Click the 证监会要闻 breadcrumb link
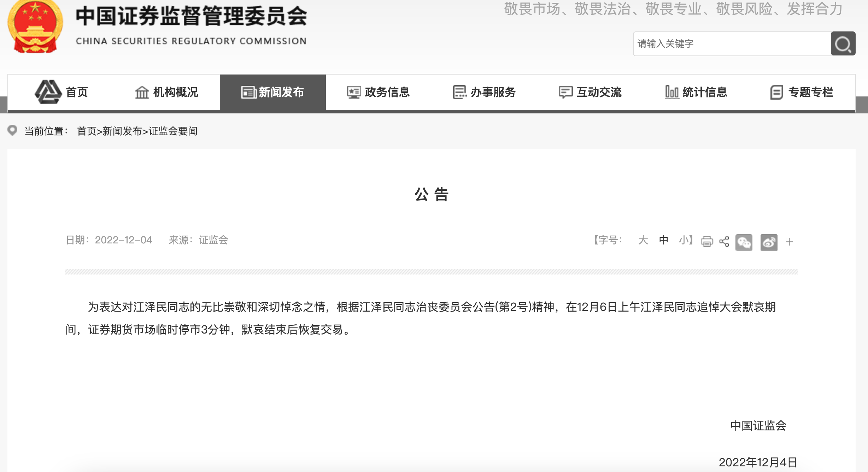Screen dimensions: 868x472 coord(173,131)
